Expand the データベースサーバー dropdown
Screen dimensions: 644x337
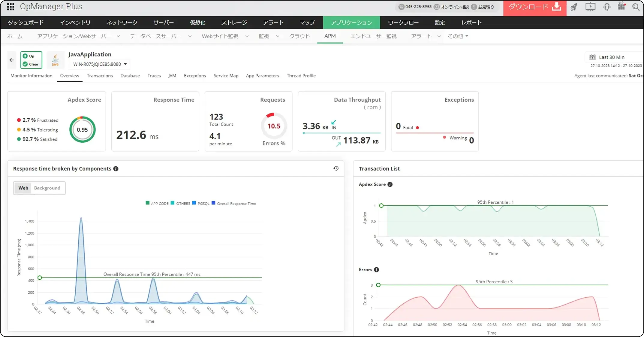coord(190,36)
